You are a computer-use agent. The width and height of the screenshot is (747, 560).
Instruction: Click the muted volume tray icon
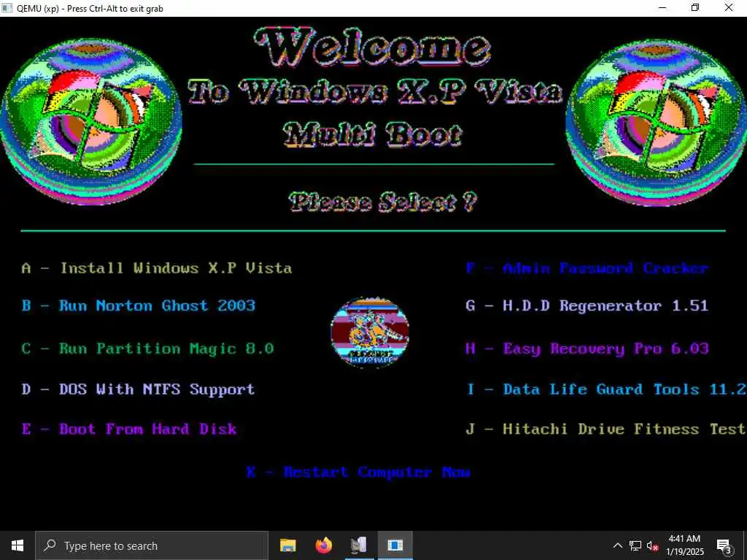click(652, 545)
